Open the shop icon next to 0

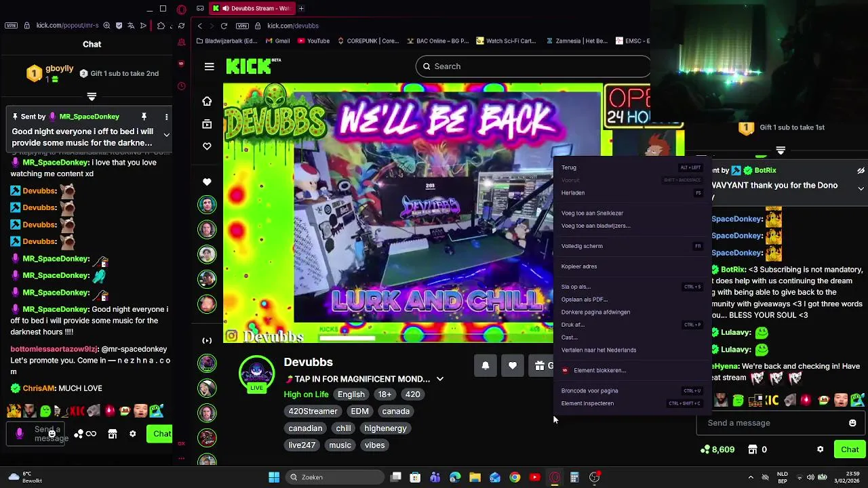(x=753, y=449)
